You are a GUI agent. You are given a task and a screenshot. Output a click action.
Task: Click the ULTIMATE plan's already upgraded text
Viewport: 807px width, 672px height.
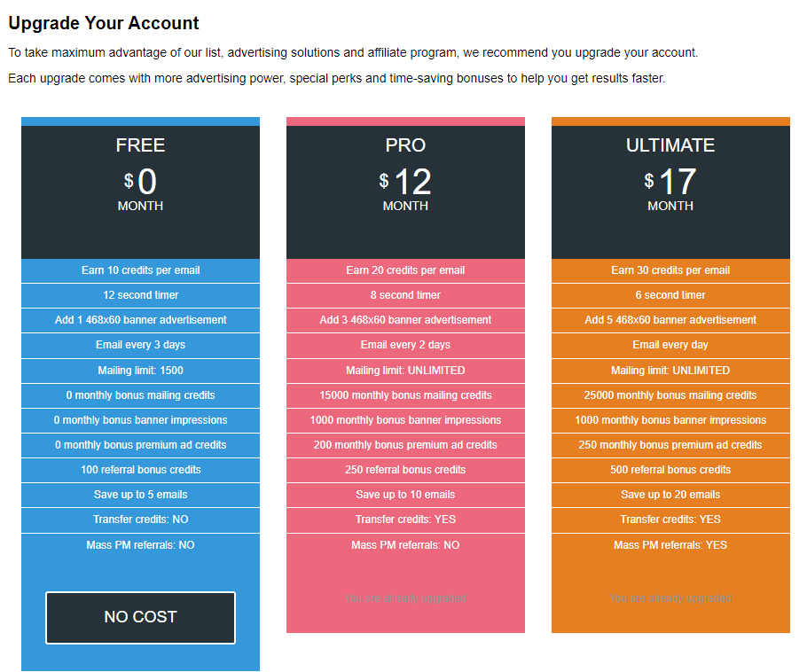click(670, 598)
